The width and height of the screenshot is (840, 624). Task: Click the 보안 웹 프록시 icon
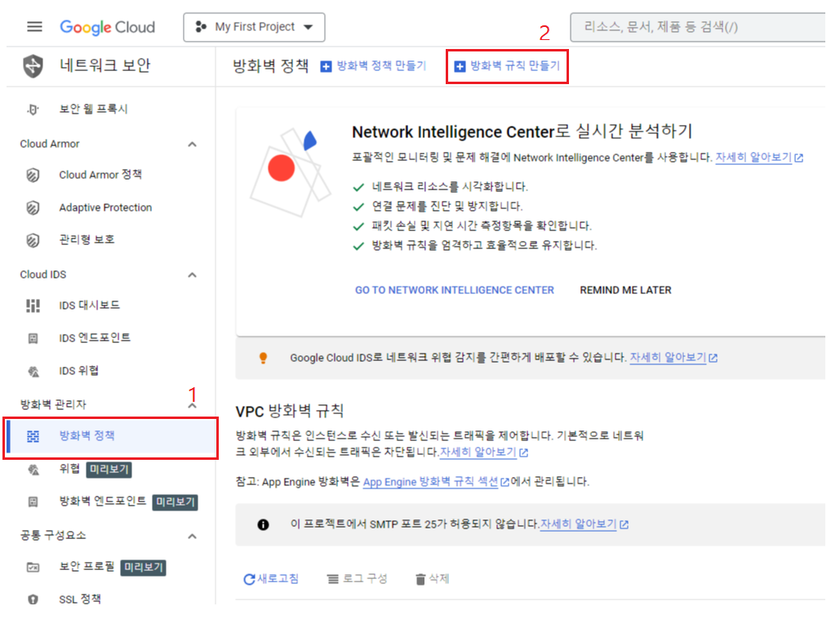tap(33, 109)
